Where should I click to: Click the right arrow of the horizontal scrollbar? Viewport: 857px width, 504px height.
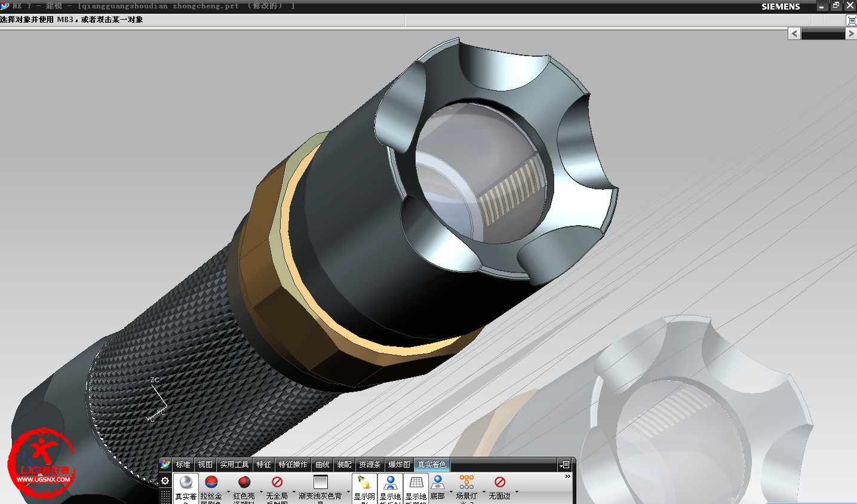point(851,34)
